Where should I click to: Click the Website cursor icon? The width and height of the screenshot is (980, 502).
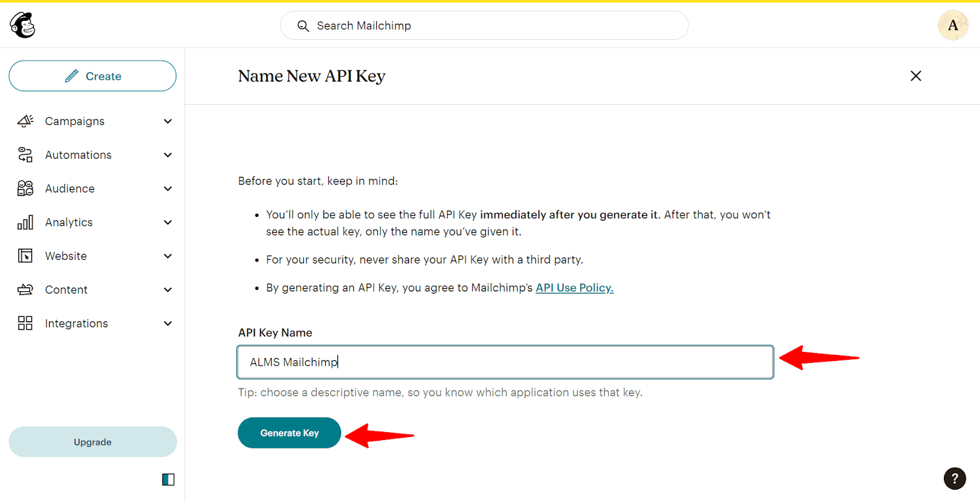pyautogui.click(x=25, y=256)
